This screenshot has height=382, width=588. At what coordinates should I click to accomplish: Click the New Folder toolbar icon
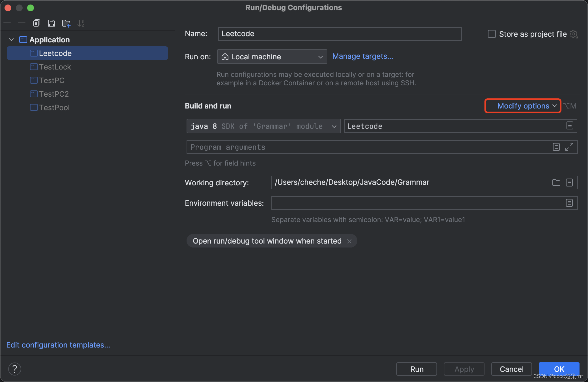66,23
